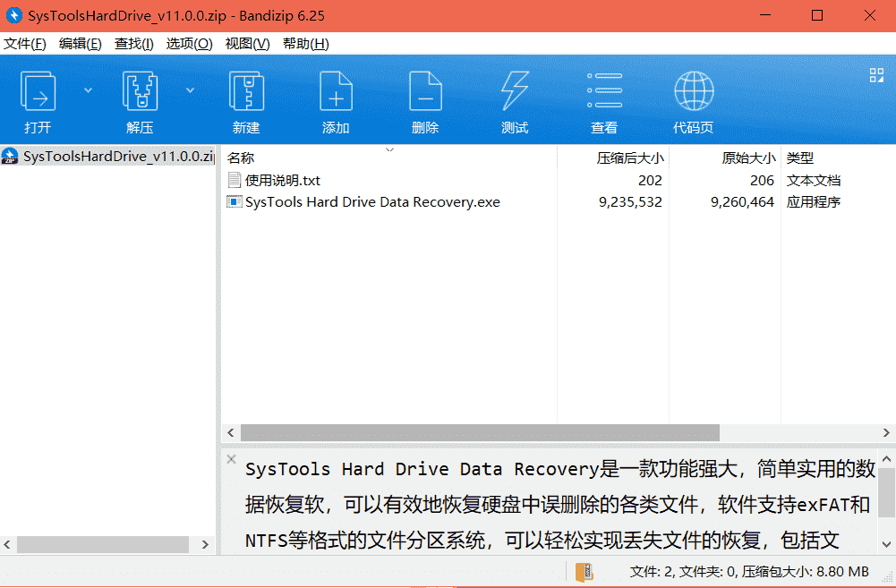Expand the Open (打开) dropdown arrow
896x588 pixels.
[x=88, y=90]
